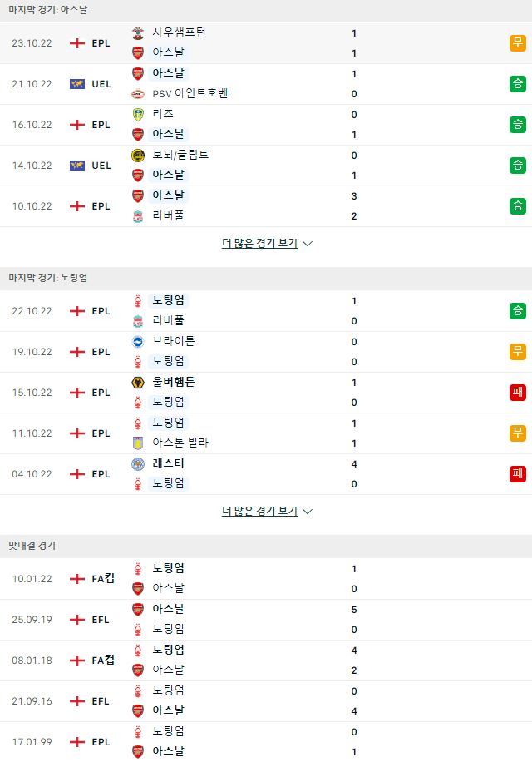Click the Leeds crest icon
The width and height of the screenshot is (532, 762).
138,114
